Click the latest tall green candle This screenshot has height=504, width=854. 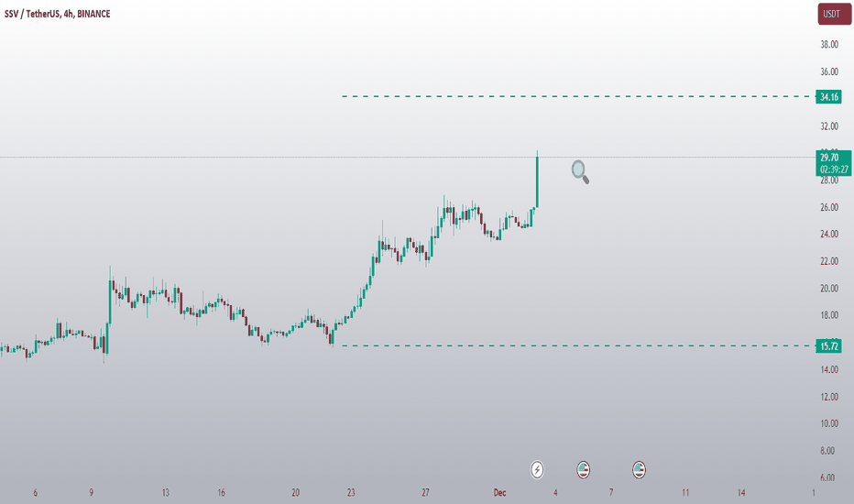pos(538,181)
